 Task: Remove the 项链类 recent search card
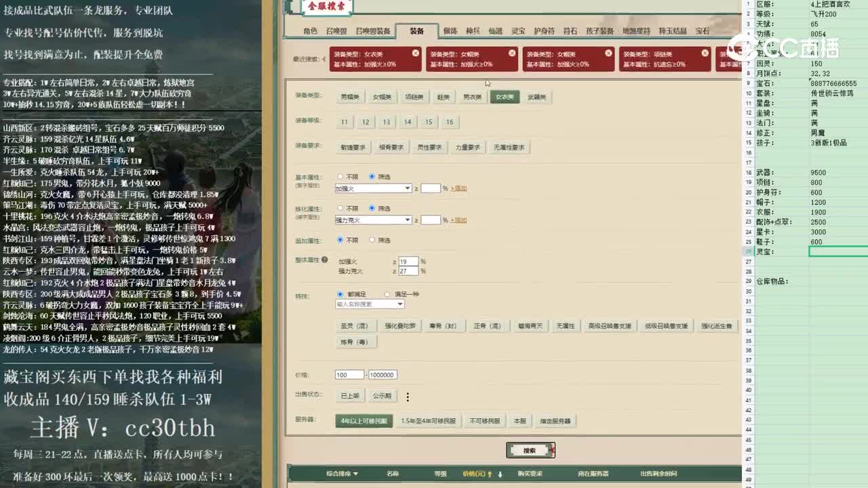(705, 53)
